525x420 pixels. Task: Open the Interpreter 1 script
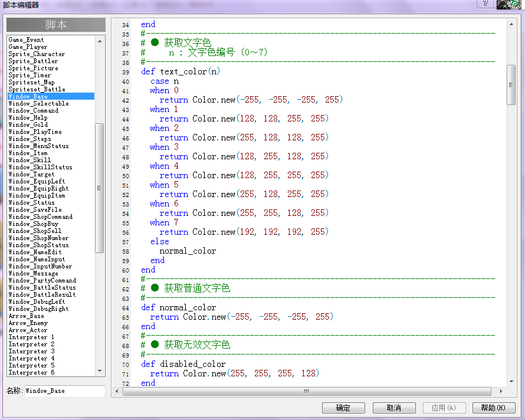(51, 337)
